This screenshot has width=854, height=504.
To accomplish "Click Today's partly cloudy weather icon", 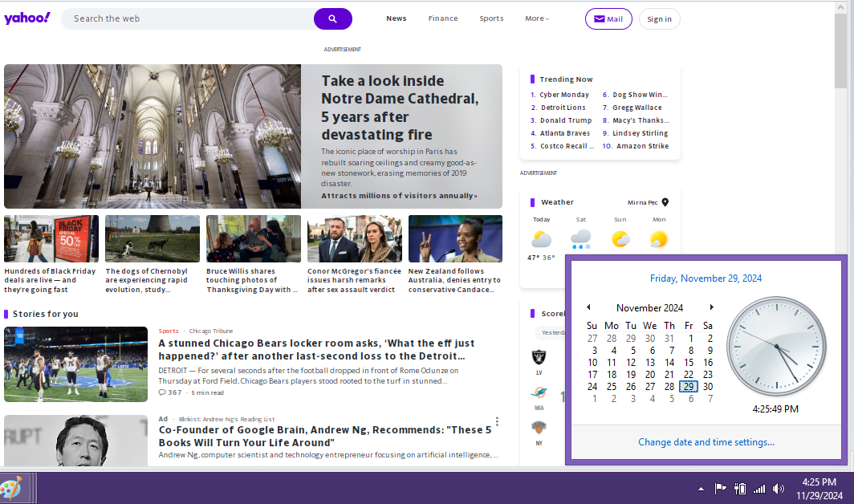I will [x=541, y=239].
